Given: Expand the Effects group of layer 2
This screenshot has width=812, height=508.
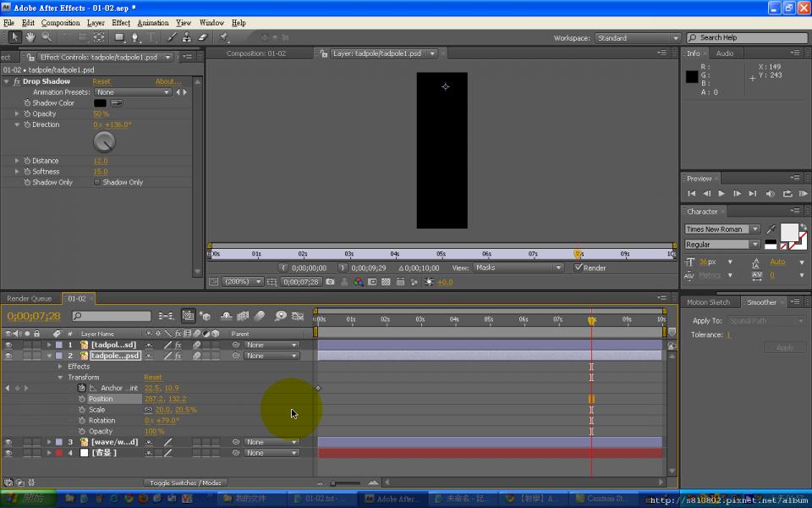Looking at the screenshot, I should coord(60,367).
